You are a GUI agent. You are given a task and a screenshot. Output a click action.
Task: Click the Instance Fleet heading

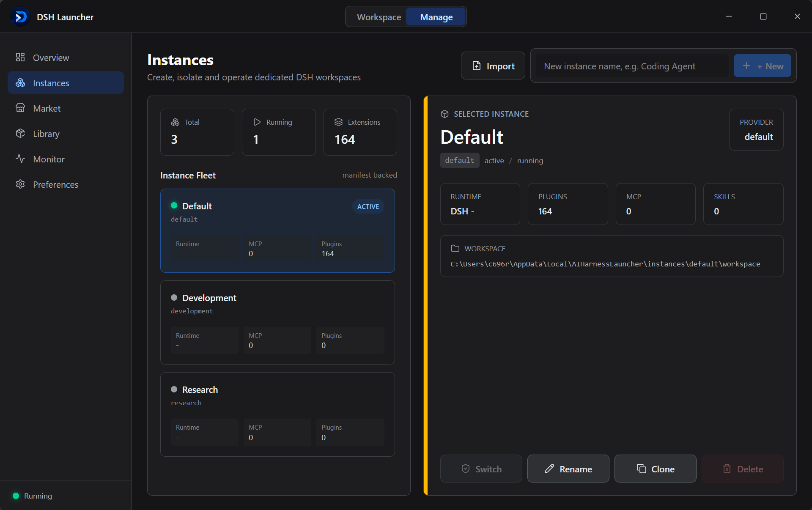click(x=188, y=175)
